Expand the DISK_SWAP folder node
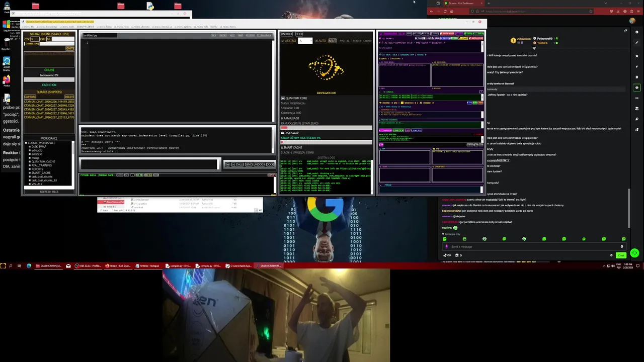Image resolution: width=644 pixels, height=362 pixels. 30,146
